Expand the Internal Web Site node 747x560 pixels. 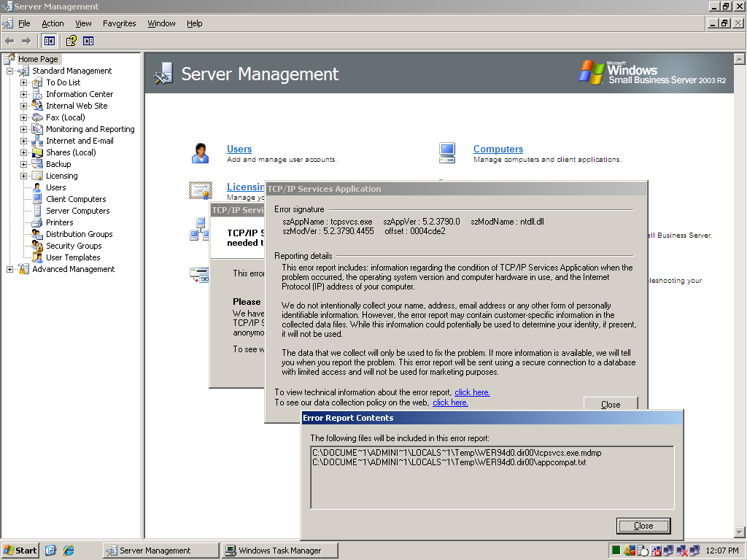tap(23, 106)
